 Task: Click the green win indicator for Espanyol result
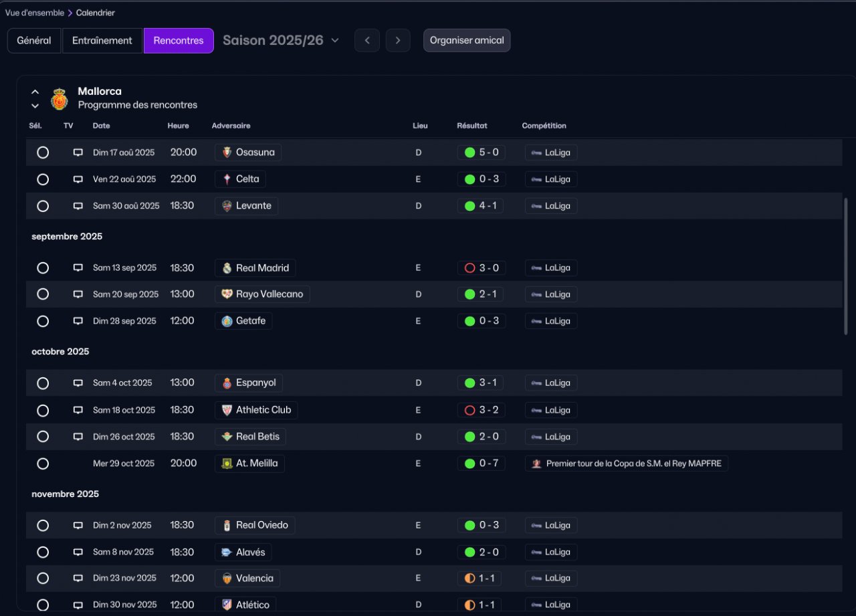[469, 383]
